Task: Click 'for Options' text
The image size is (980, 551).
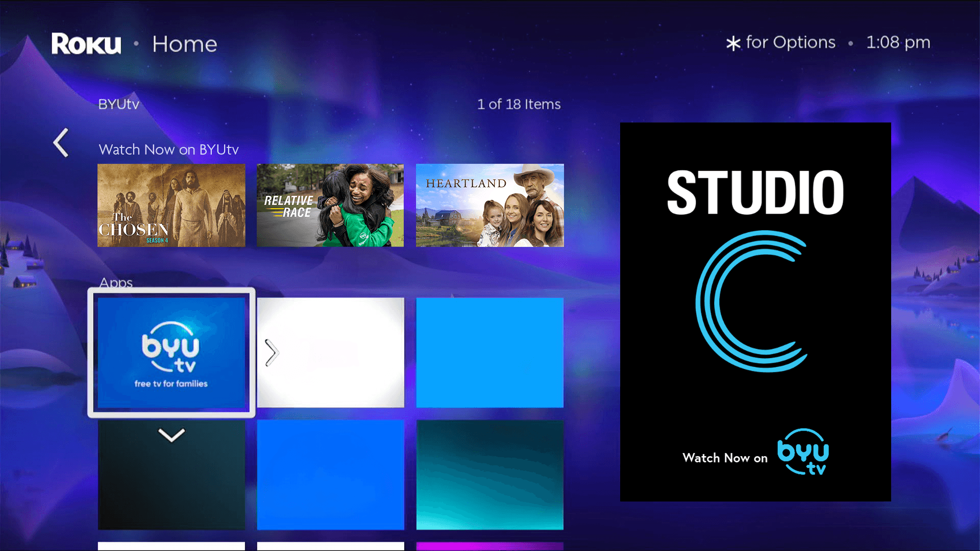Action: point(791,42)
